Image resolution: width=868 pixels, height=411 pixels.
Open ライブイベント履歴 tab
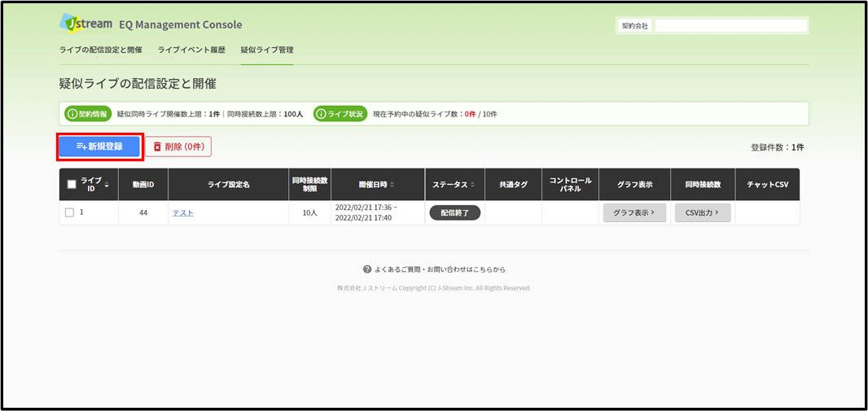coord(191,50)
